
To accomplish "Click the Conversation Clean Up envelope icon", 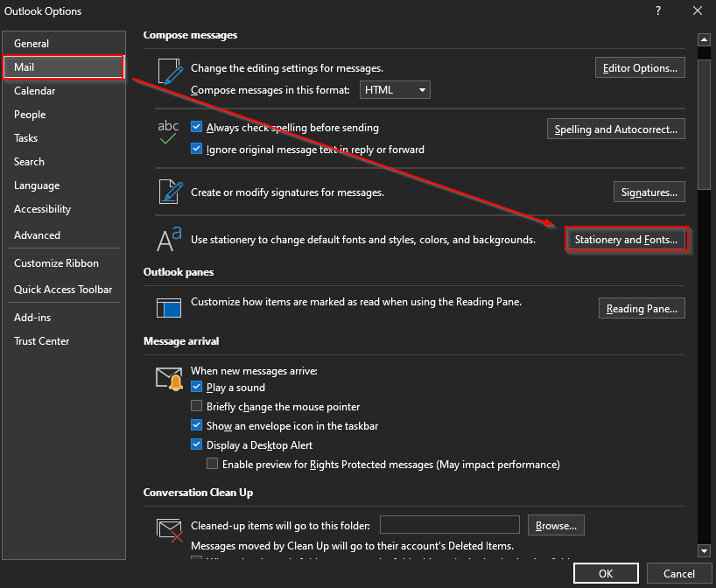I will (x=168, y=530).
